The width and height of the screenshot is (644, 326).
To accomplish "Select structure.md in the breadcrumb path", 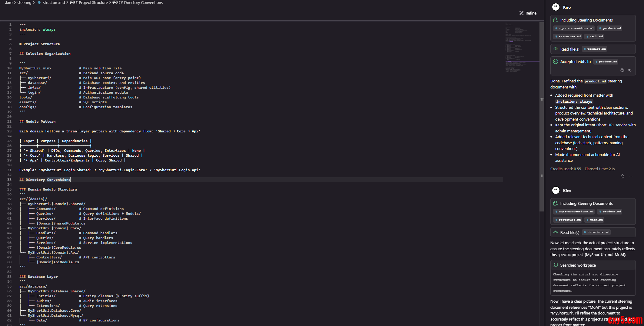I will click(54, 2).
